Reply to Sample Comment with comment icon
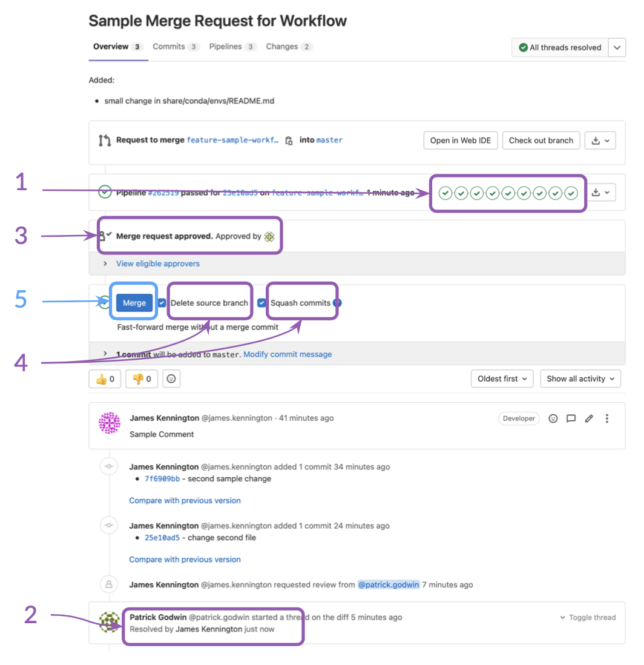The height and width of the screenshot is (665, 644). 571,419
